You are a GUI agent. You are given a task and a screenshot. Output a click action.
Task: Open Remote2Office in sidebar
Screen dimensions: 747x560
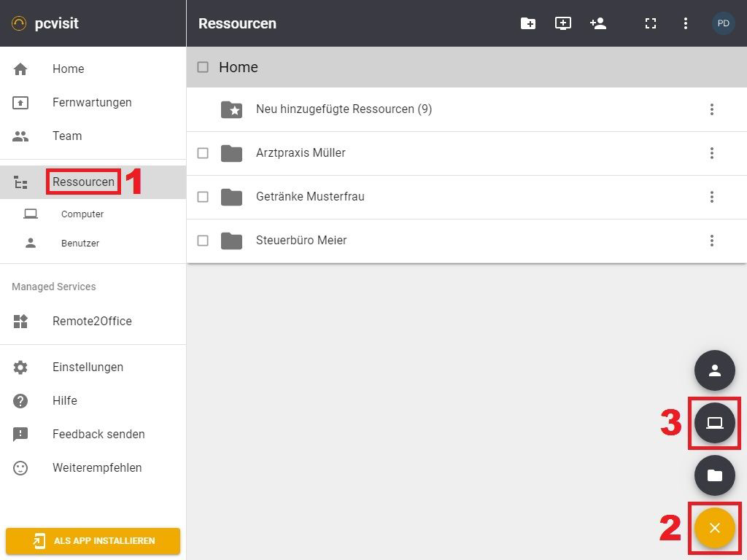(92, 322)
